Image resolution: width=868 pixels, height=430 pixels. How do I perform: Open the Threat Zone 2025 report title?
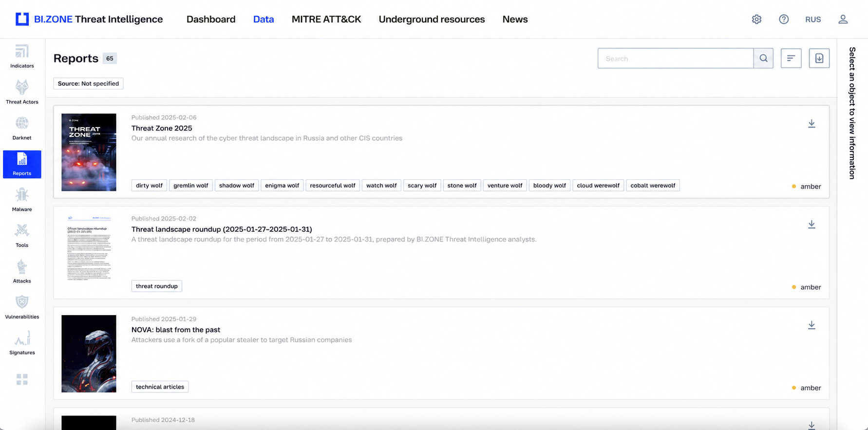point(162,128)
